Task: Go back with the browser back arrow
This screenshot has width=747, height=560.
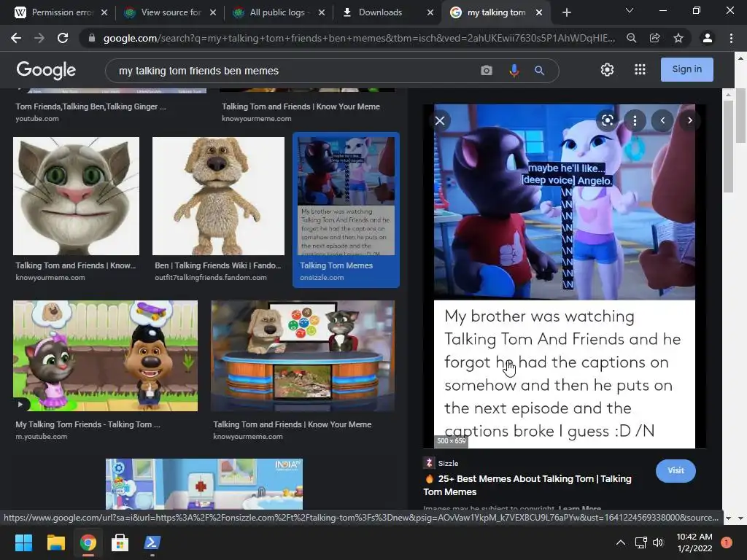Action: click(16, 38)
